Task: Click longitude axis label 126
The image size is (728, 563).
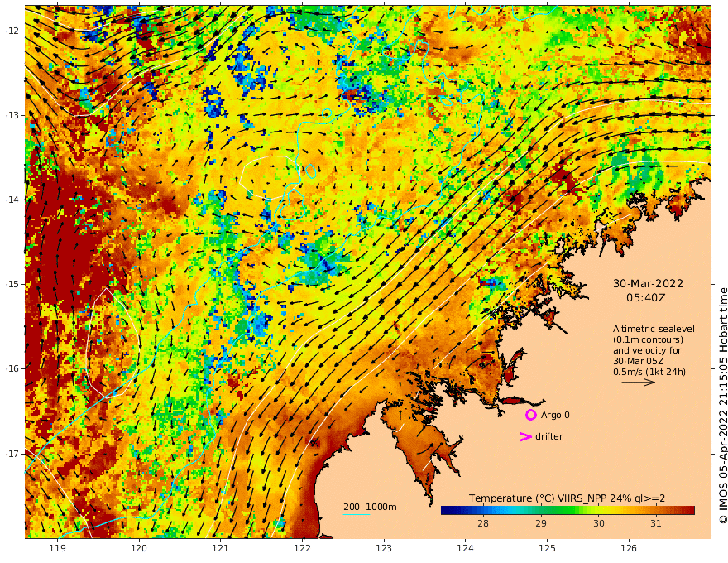Action: (629, 549)
